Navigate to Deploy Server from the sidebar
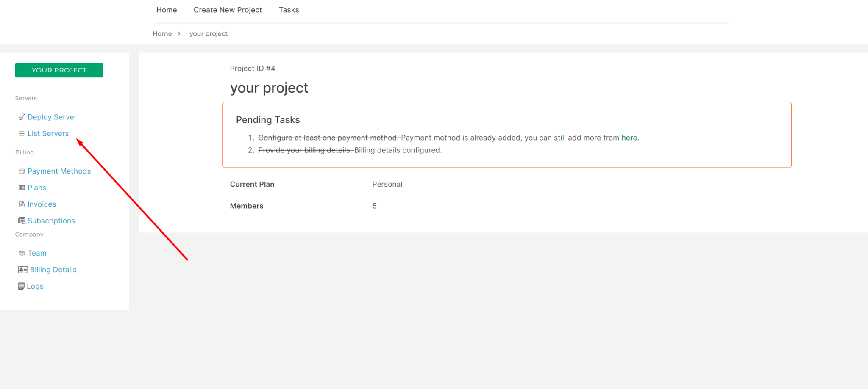This screenshot has height=389, width=868. pyautogui.click(x=52, y=117)
